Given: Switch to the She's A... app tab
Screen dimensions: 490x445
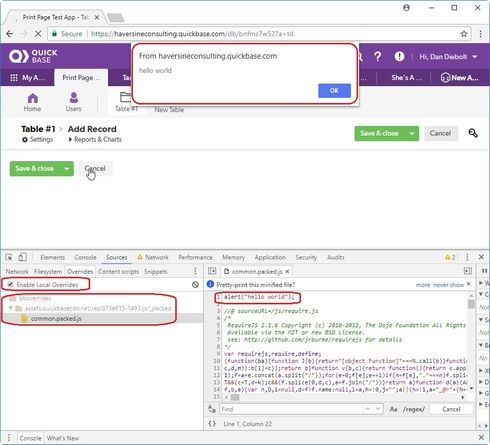Looking at the screenshot, I should [x=406, y=78].
